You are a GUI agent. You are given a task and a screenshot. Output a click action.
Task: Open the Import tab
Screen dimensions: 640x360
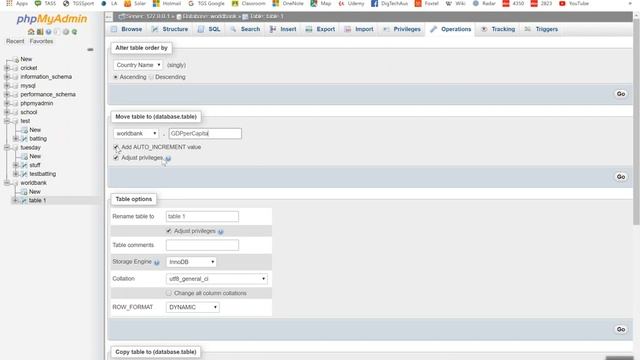click(x=359, y=29)
